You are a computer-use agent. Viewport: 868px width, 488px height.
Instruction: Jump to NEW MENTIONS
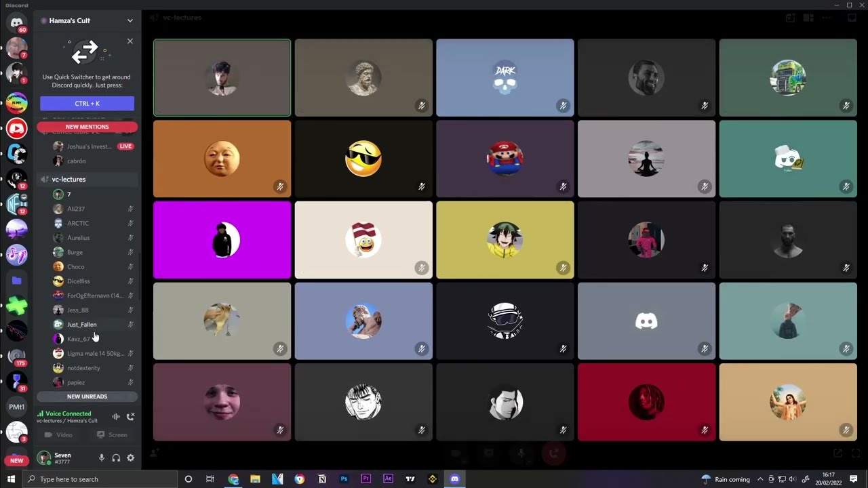pos(87,127)
